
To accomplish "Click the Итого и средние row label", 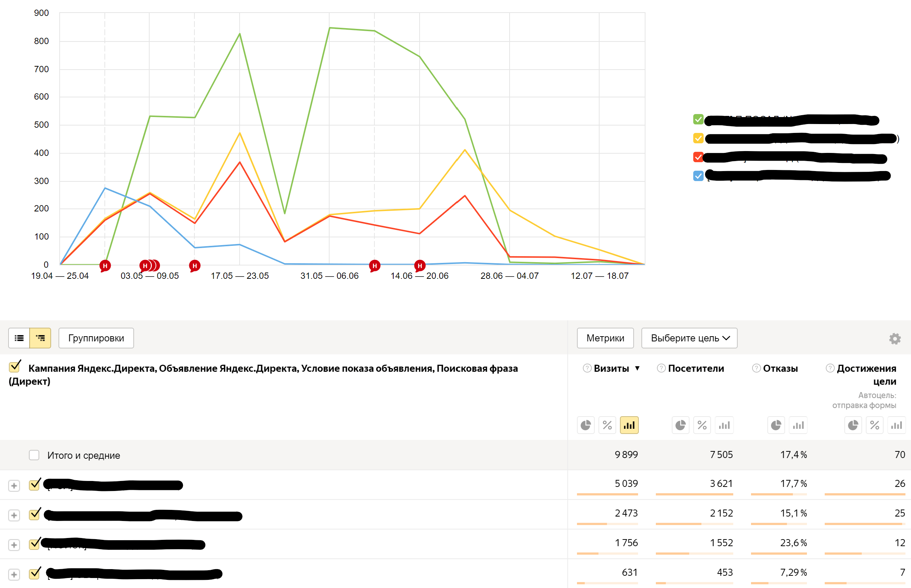I will tap(84, 455).
